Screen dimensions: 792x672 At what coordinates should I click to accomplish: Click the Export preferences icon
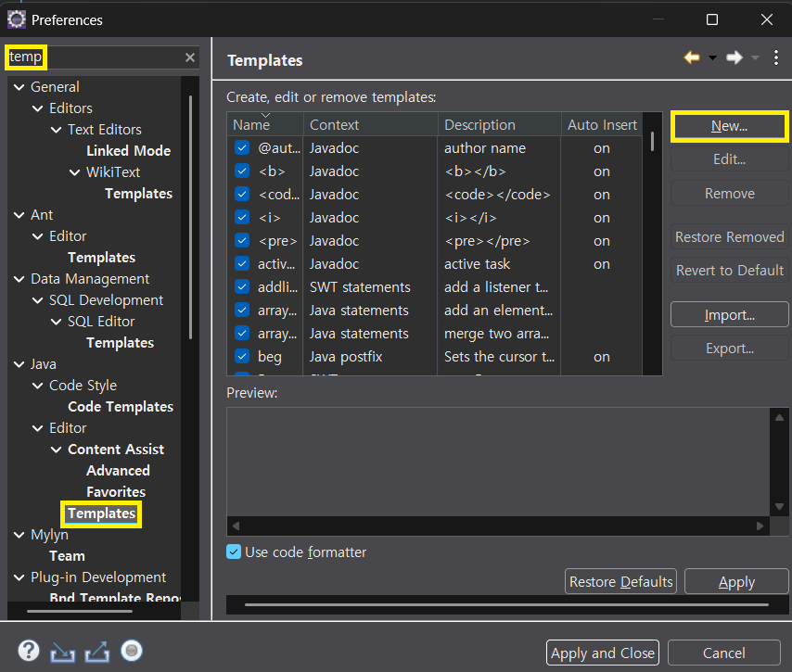click(x=97, y=652)
